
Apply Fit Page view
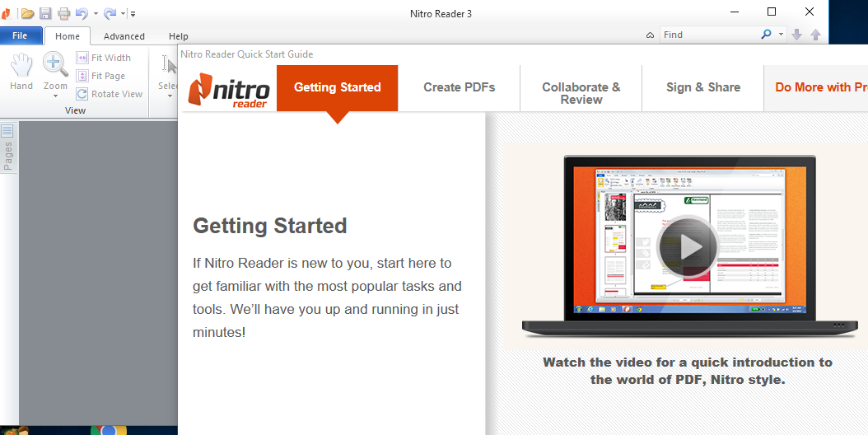tap(100, 76)
